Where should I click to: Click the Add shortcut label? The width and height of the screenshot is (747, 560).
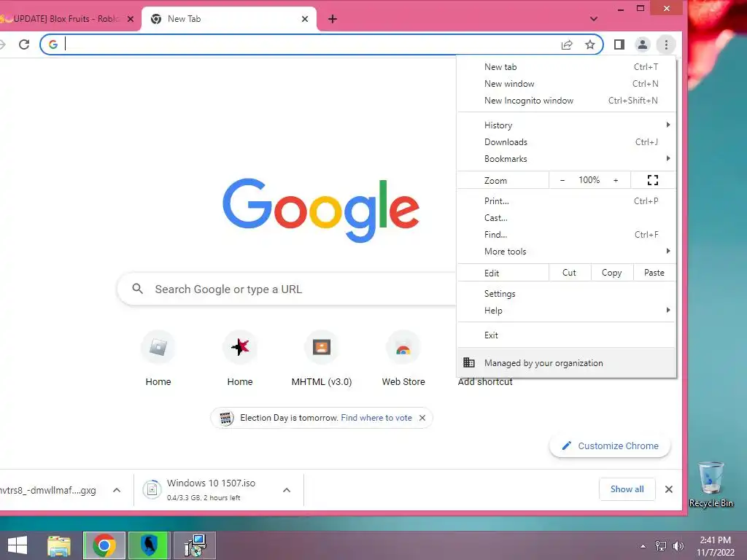click(x=485, y=382)
